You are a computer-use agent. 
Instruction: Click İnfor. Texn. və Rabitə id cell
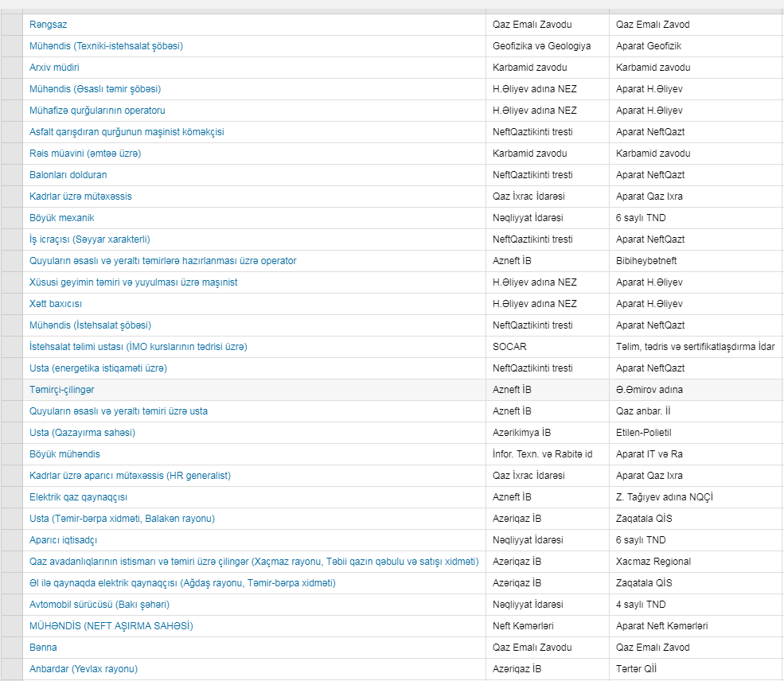[x=548, y=454]
